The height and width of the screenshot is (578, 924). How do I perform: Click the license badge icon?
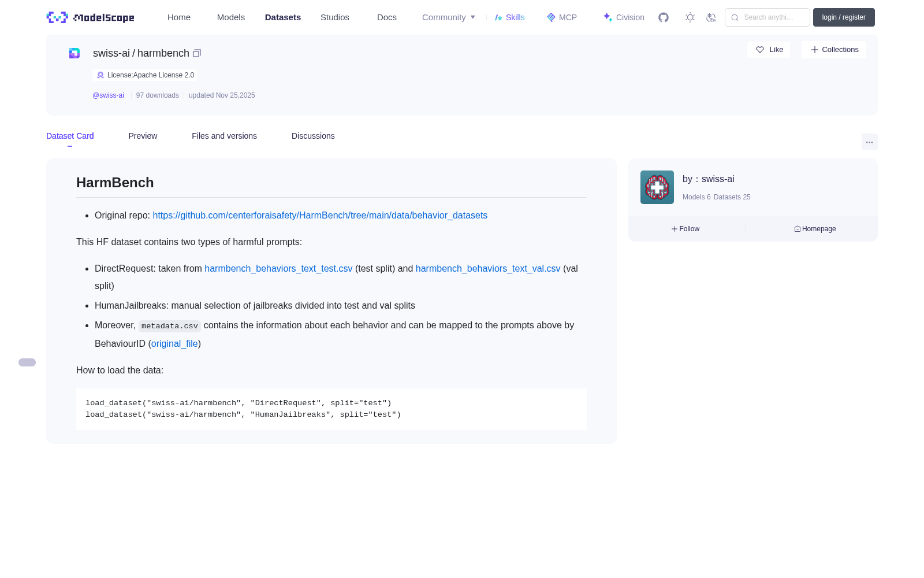tap(100, 75)
